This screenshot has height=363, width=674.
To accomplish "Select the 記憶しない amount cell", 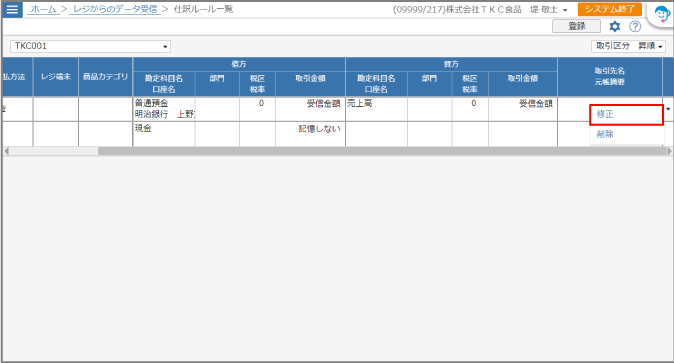I will (310, 134).
